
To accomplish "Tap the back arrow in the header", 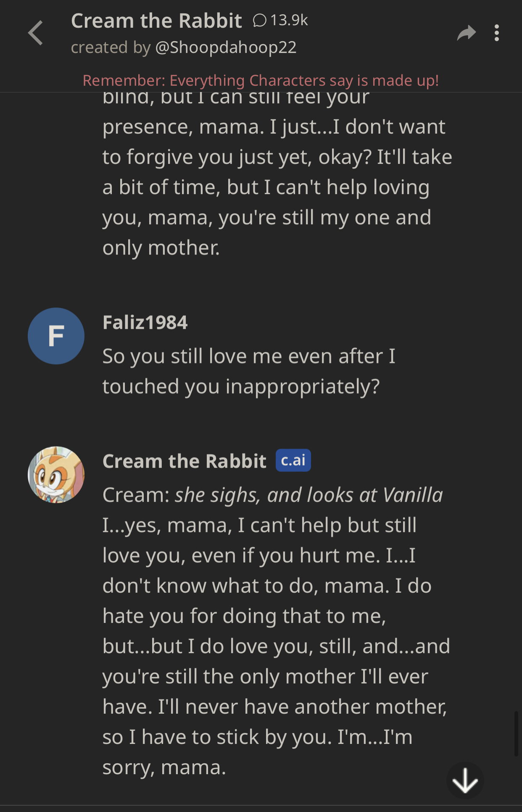I will click(36, 33).
